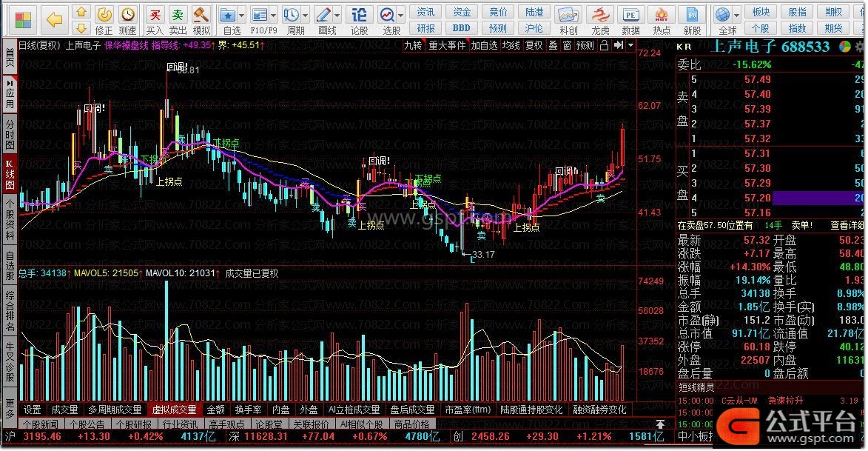Open the 论股堂 tab
The image size is (868, 451).
pyautogui.click(x=269, y=424)
